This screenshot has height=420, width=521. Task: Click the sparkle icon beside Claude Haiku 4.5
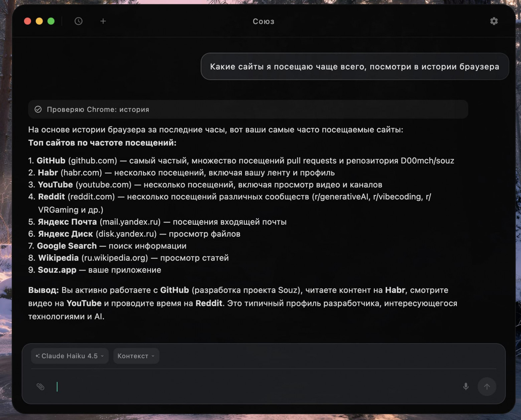pos(37,356)
